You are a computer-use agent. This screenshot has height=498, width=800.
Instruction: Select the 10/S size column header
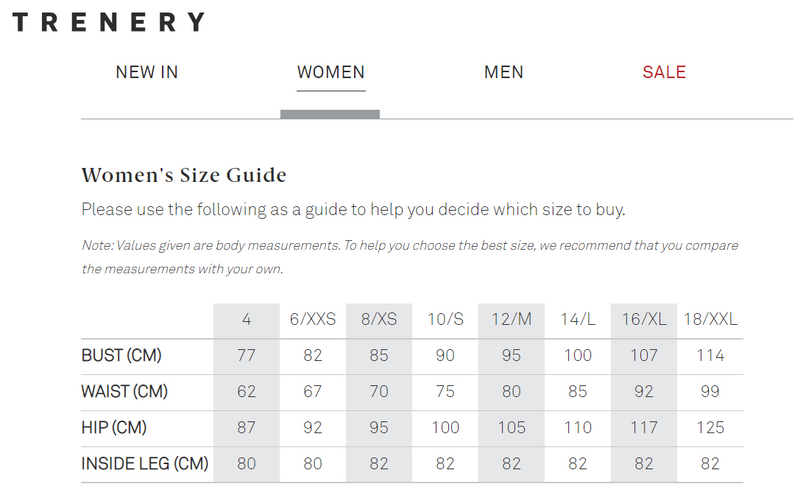click(x=445, y=320)
